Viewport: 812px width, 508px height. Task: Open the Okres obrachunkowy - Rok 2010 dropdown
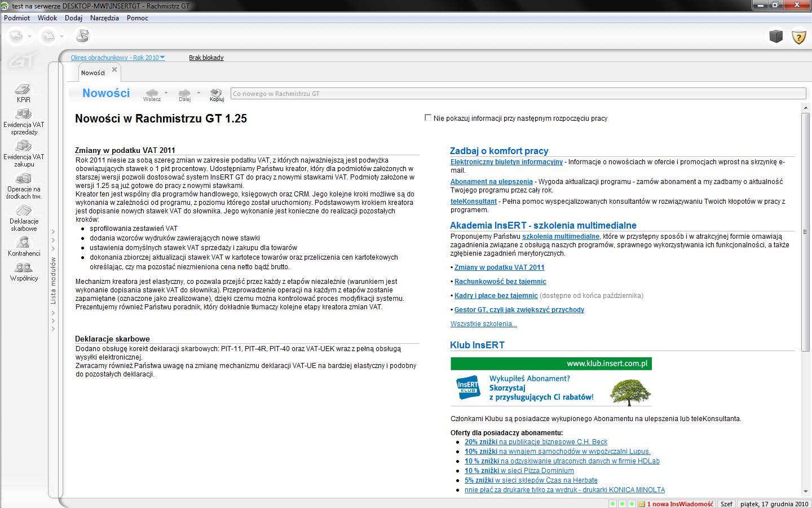pyautogui.click(x=118, y=58)
